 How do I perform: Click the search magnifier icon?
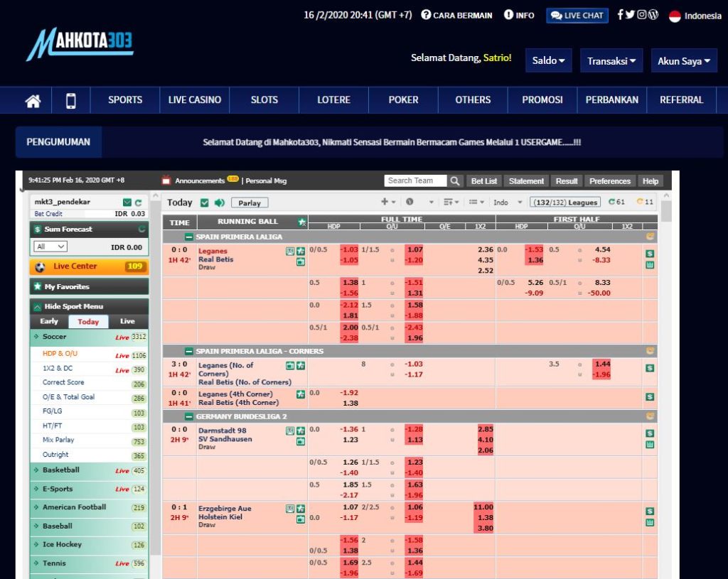click(455, 181)
